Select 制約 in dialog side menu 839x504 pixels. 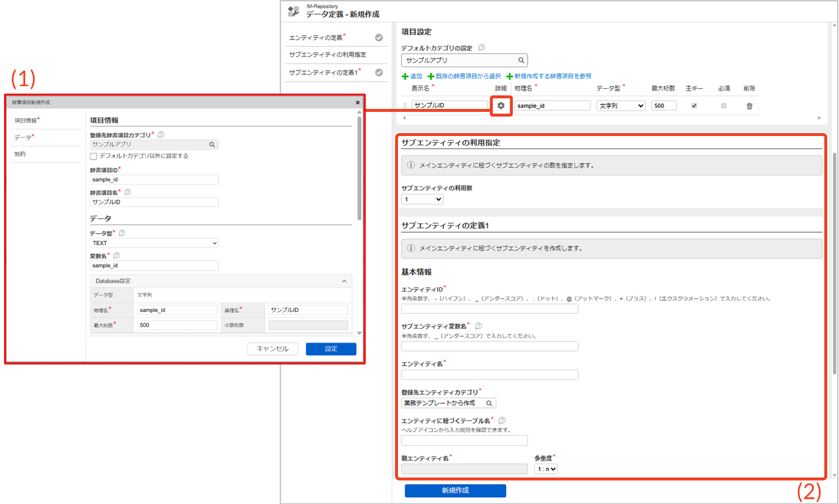coord(20,154)
